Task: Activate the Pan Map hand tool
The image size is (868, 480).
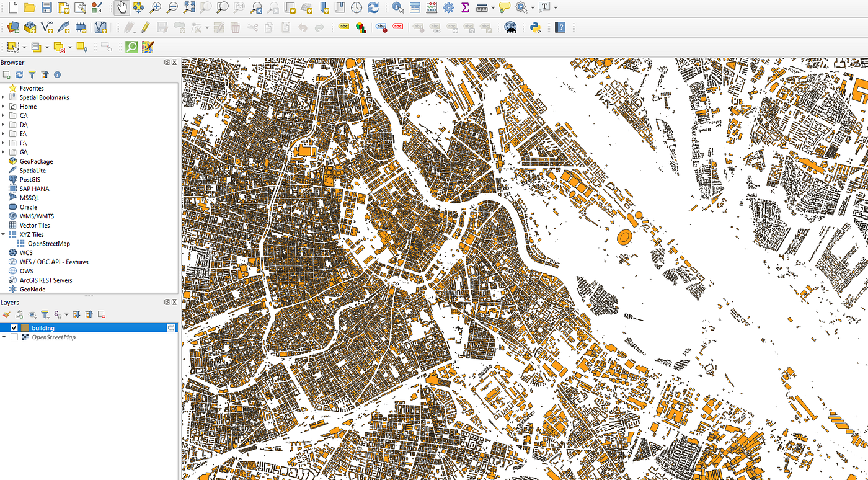Action: click(122, 7)
